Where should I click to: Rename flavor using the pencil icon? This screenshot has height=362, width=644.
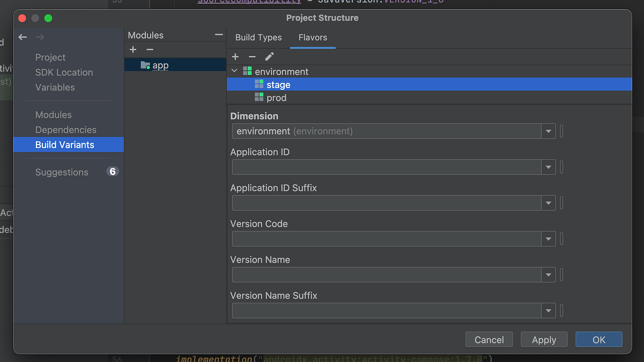[x=270, y=57]
